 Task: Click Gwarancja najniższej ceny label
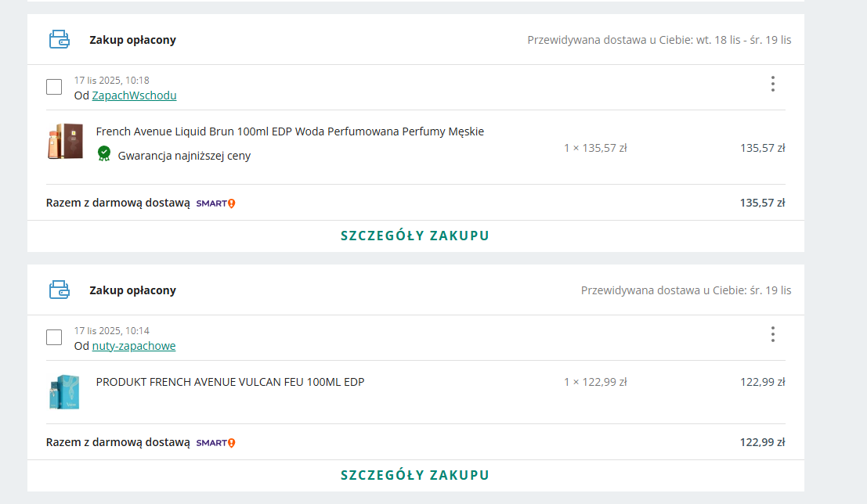pyautogui.click(x=184, y=156)
